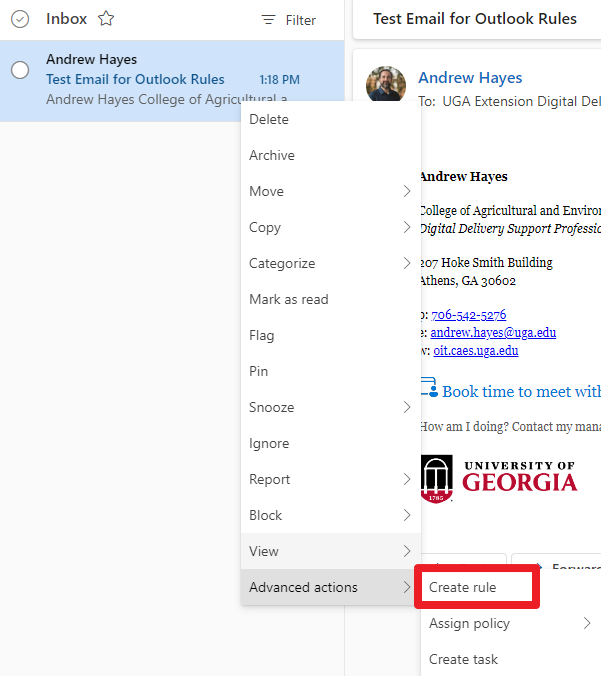Choose Delete in the context menu
Viewport: 601px width, 676px height.
[x=331, y=119]
